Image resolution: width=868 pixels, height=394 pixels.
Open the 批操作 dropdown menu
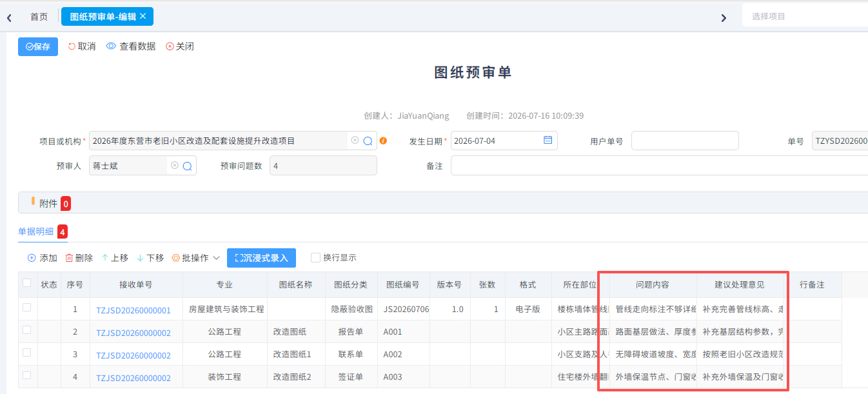(x=195, y=257)
